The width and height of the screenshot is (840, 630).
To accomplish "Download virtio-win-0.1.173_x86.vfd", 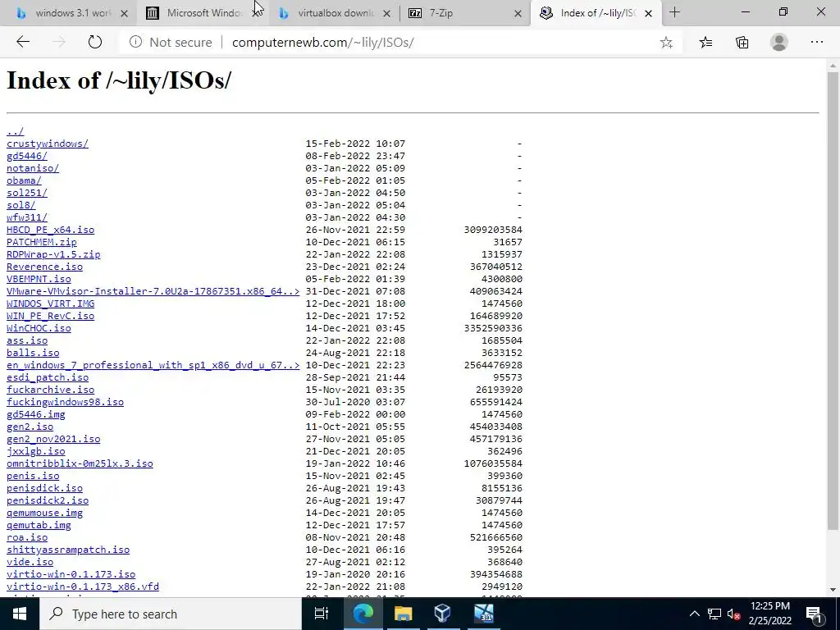I will click(x=83, y=587).
